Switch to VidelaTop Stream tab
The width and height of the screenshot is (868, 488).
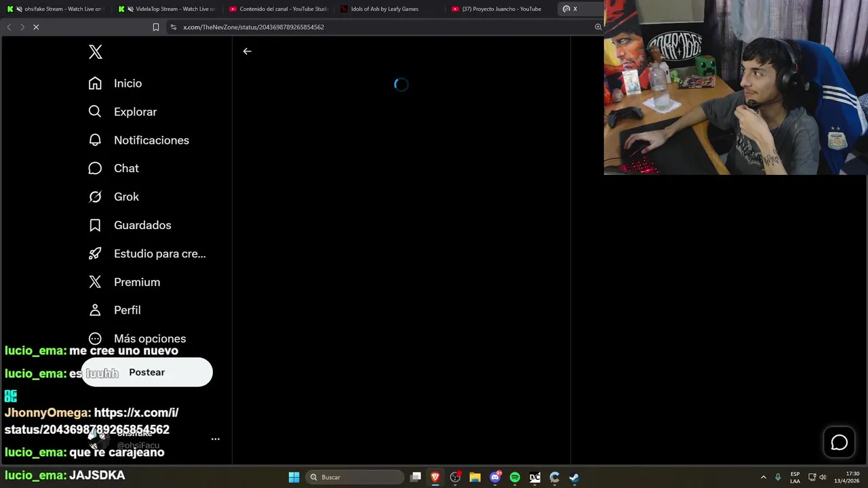pyautogui.click(x=166, y=9)
